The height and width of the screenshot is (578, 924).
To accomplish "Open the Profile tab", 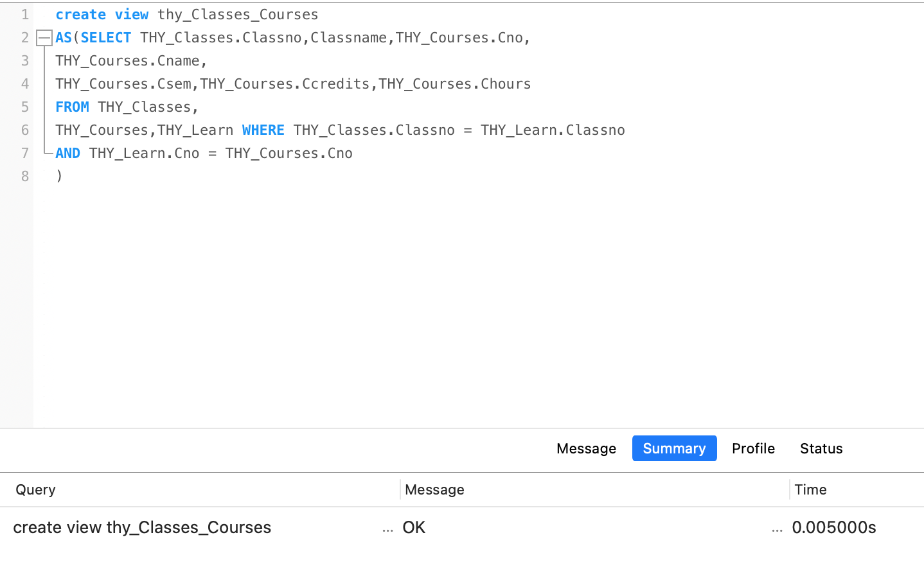I will pos(753,448).
